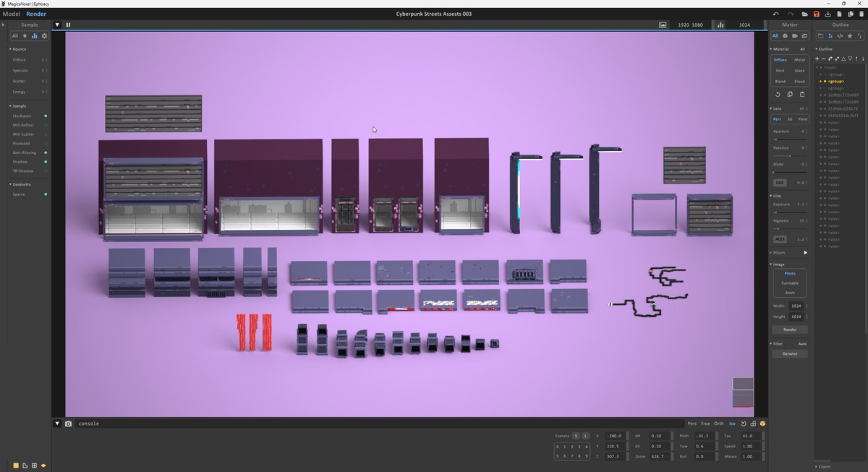
Task: Toggle the Stochastic sampling option
Action: coord(46,116)
